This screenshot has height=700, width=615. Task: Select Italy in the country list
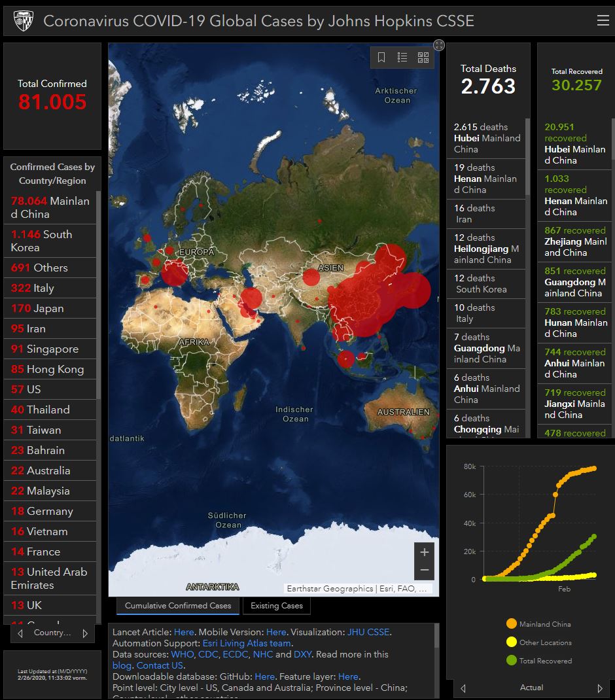tap(50, 288)
